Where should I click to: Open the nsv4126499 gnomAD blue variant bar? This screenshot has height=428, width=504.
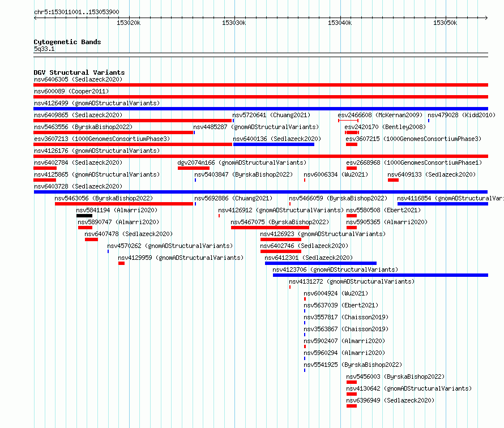point(260,109)
